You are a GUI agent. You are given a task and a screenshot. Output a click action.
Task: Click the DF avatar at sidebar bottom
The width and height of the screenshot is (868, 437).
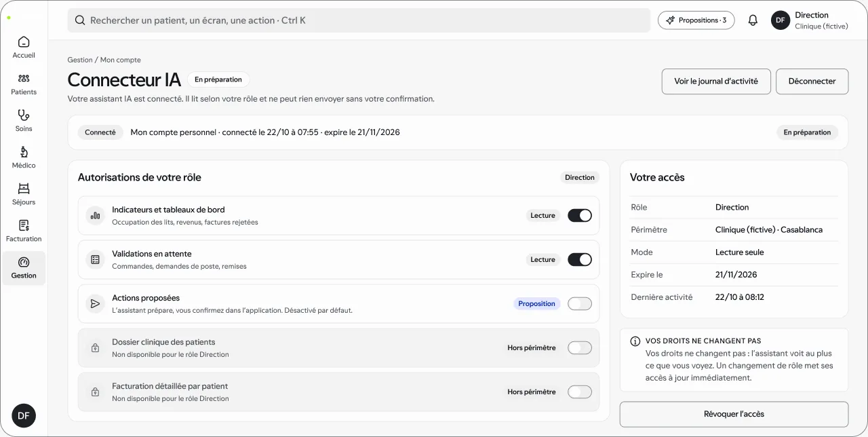pyautogui.click(x=24, y=415)
